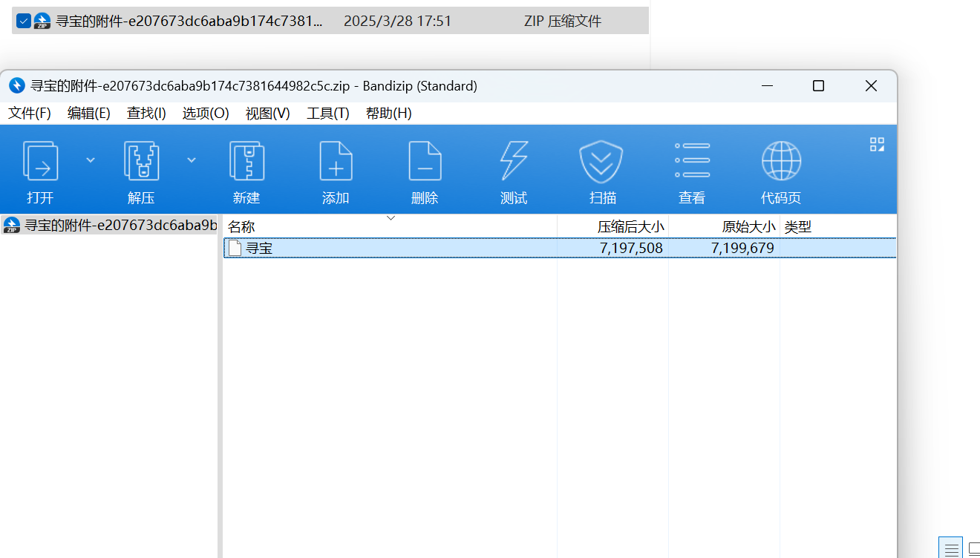Select the 寻宝 file row
The height and width of the screenshot is (558, 980).
(560, 248)
